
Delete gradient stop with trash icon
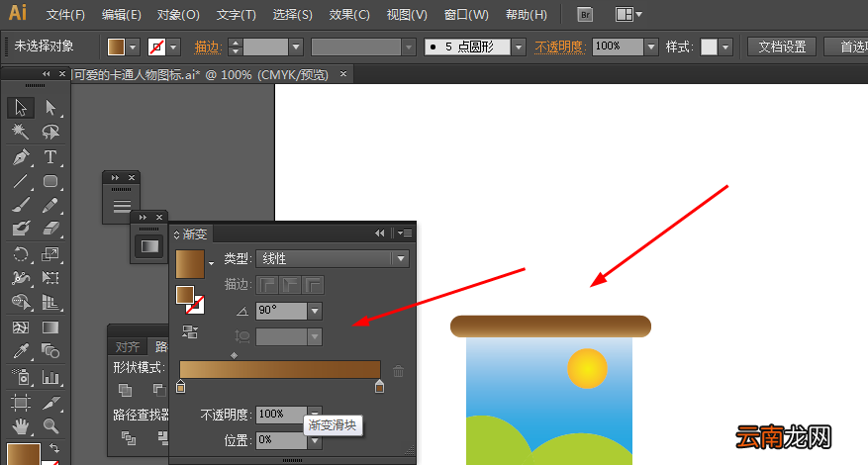pos(398,371)
